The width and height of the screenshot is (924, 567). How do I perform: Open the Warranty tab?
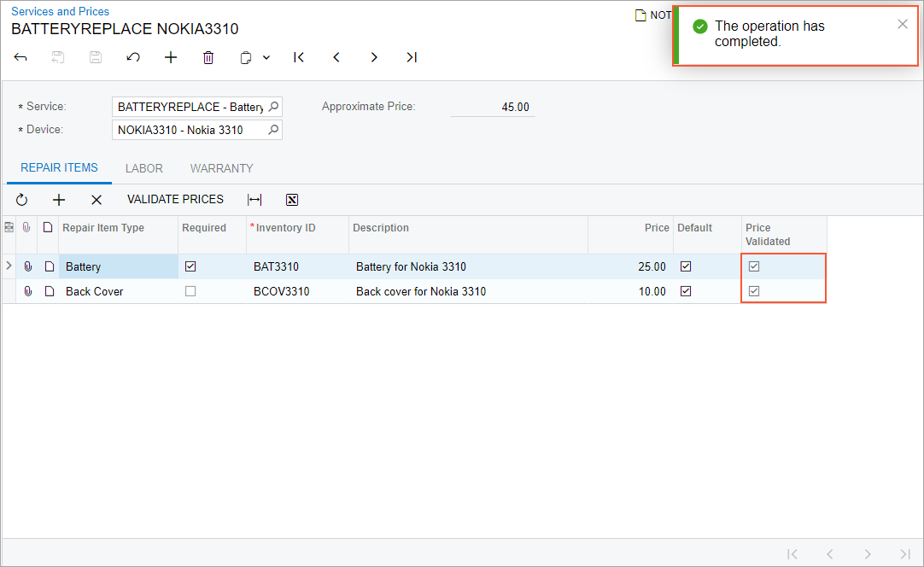221,168
